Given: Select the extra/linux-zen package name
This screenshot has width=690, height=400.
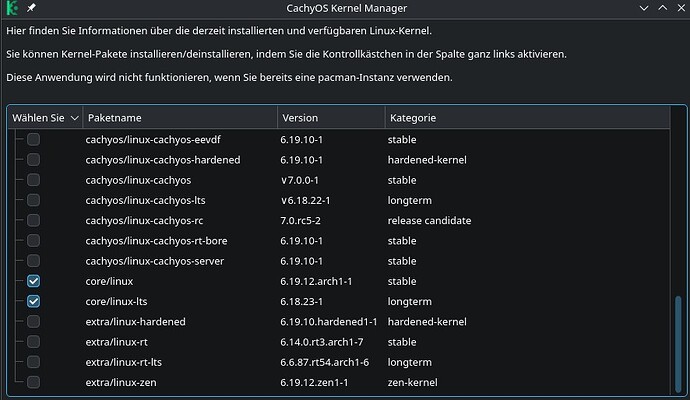Looking at the screenshot, I should click(121, 382).
